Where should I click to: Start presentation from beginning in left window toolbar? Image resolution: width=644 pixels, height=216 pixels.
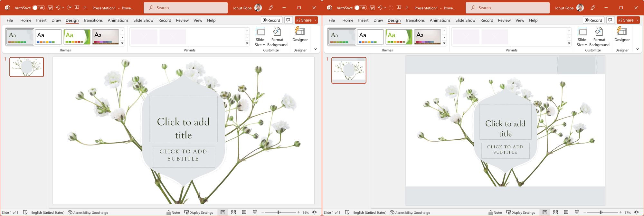77,8
